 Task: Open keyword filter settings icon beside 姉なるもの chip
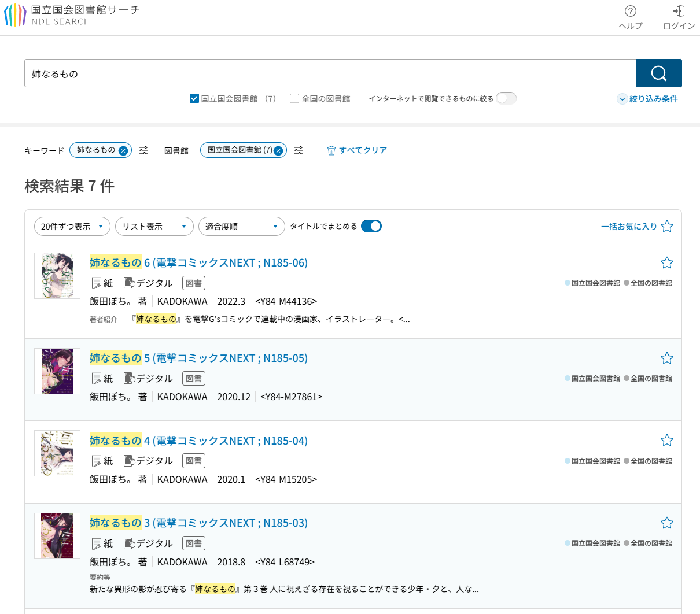pyautogui.click(x=143, y=150)
